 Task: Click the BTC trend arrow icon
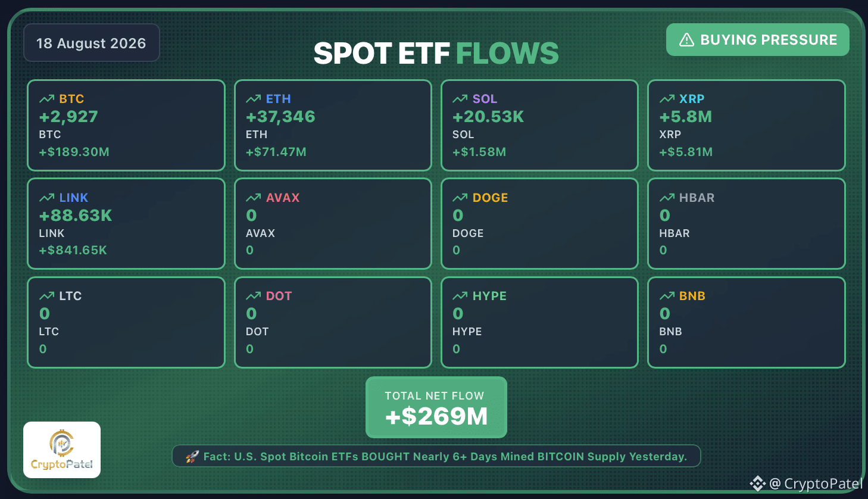(46, 99)
